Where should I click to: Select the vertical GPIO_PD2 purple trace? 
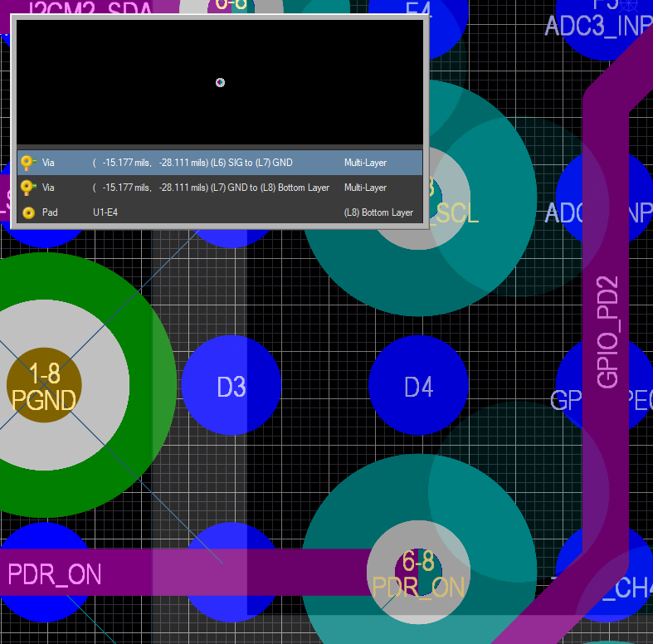pos(606,332)
